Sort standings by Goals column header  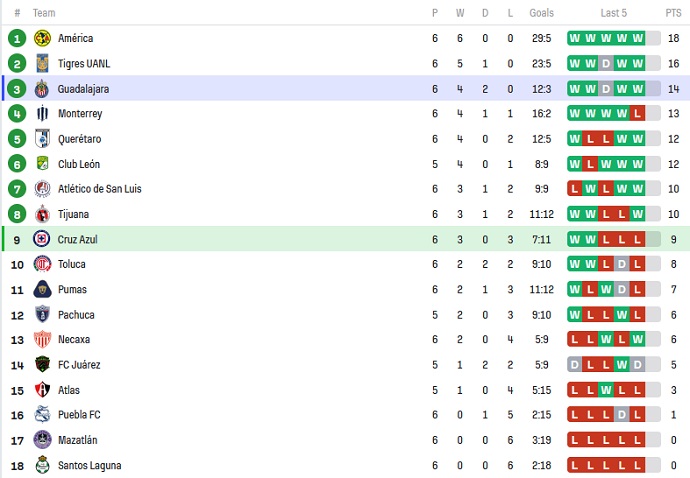point(541,13)
